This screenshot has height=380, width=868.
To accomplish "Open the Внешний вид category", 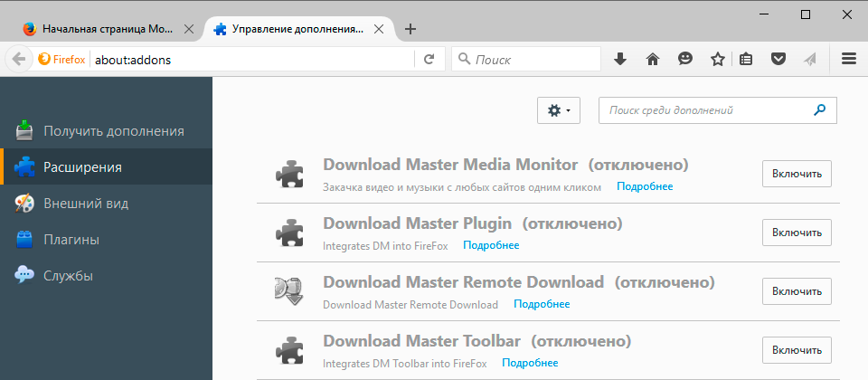I will [107, 204].
